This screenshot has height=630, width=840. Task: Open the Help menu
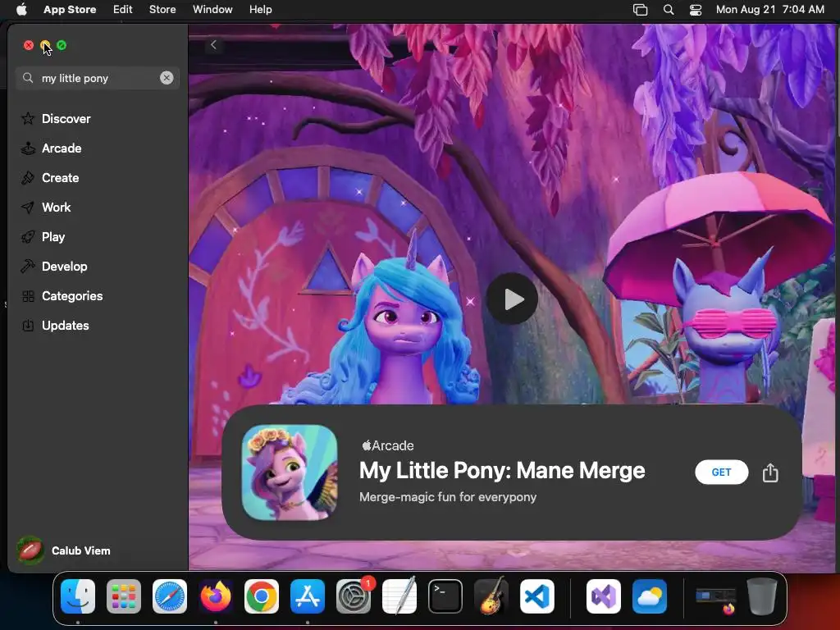[260, 9]
